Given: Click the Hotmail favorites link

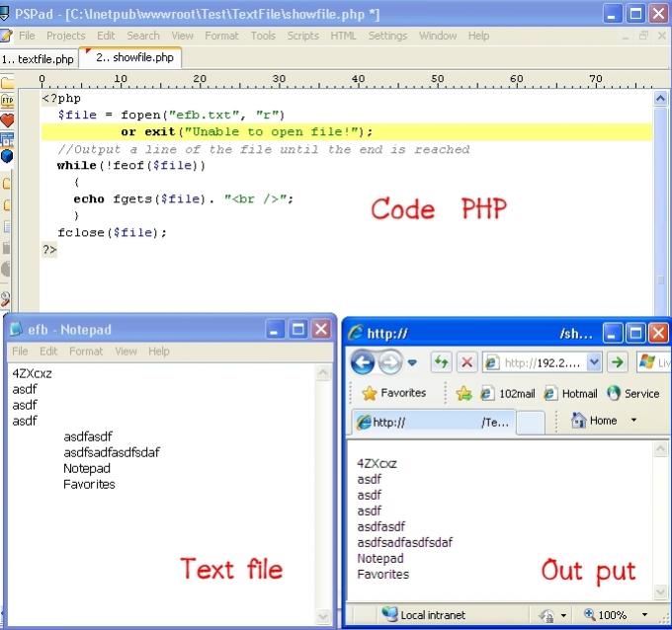Looking at the screenshot, I should coord(570,393).
